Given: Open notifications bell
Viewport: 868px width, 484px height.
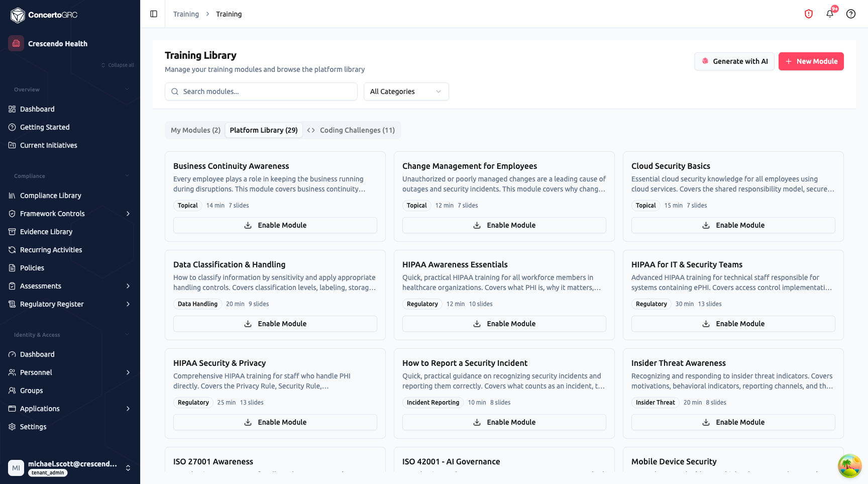Looking at the screenshot, I should pyautogui.click(x=830, y=14).
